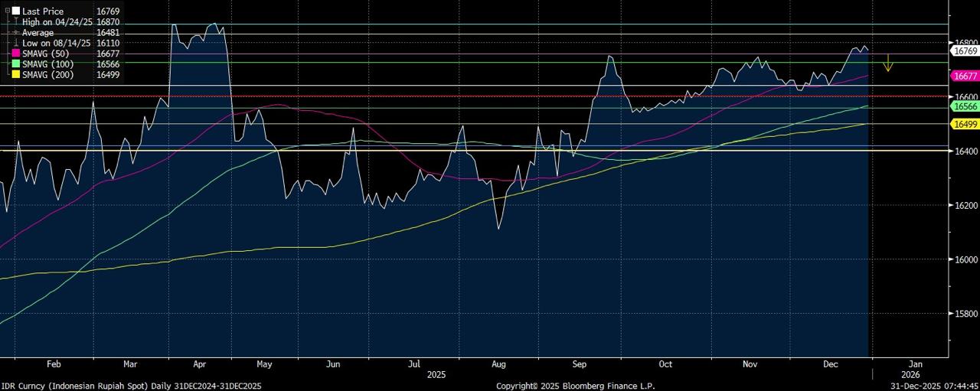Click the 'SMAVG (200)' legend label
Viewport: 980px width, 391px height.
[49, 74]
